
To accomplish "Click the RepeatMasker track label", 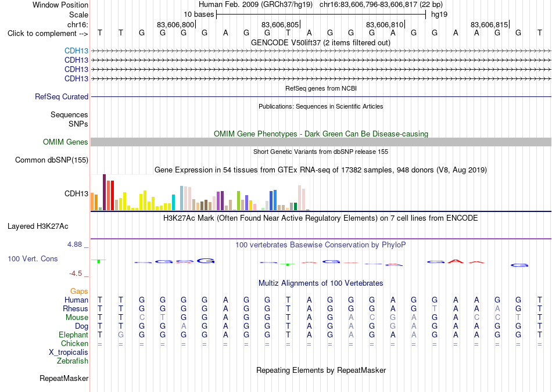I will 64,379.
